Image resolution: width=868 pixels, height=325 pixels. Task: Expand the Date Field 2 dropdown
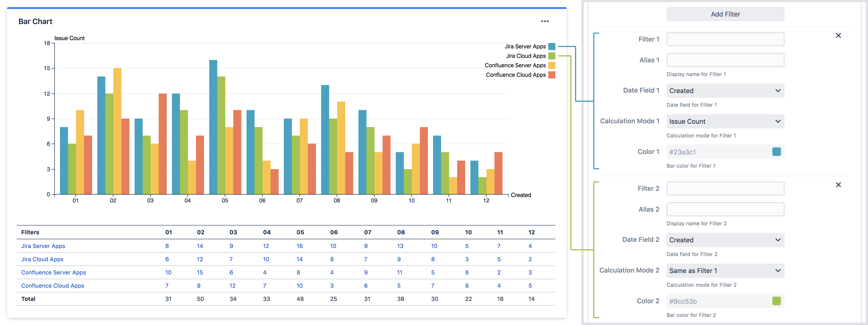coord(725,240)
